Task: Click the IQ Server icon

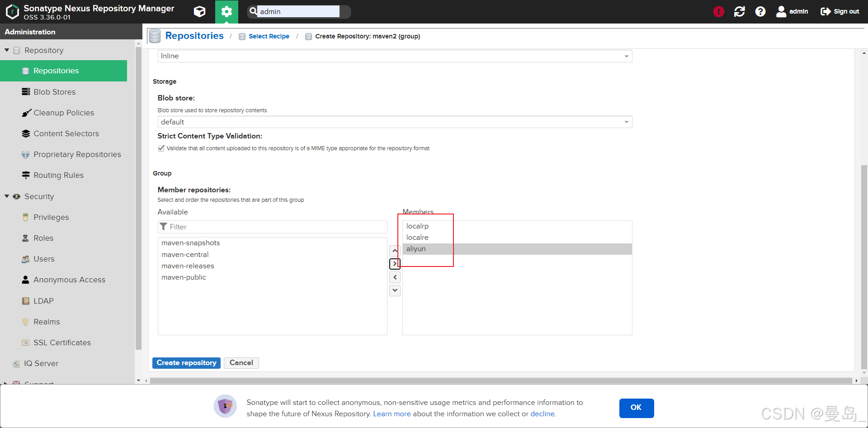Action: pos(16,363)
